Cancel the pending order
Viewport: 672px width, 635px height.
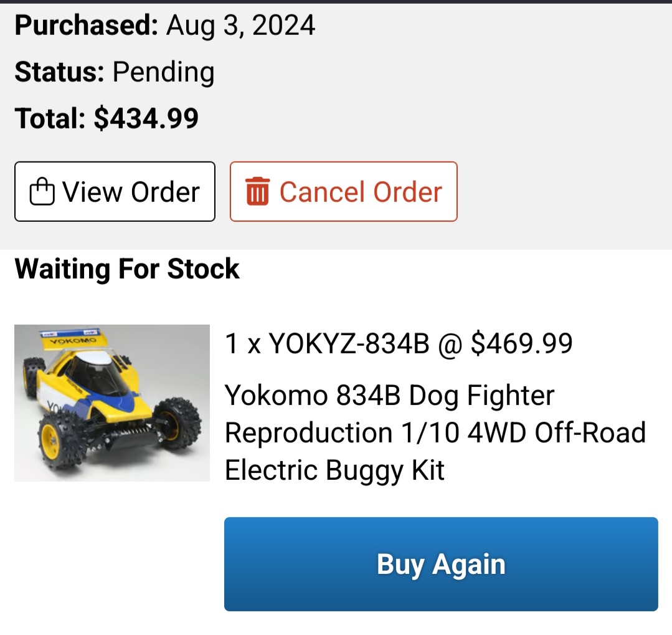pos(344,191)
